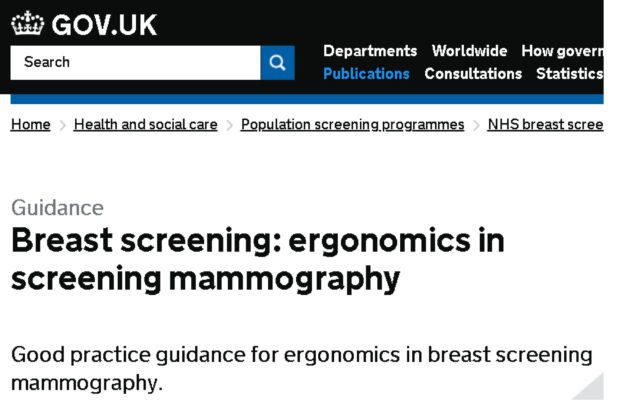Click the GOV.UK logotype text
Screen dimensions: 620x405
[104, 25]
